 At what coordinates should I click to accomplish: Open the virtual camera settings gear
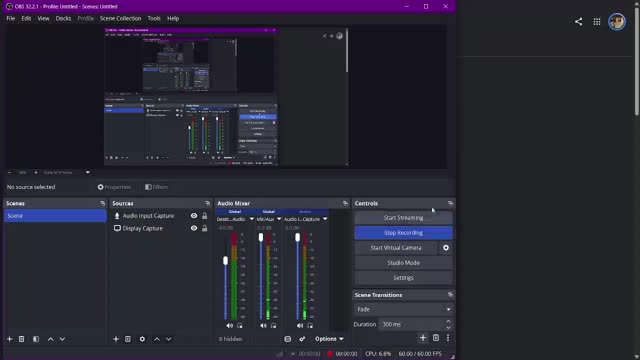446,248
